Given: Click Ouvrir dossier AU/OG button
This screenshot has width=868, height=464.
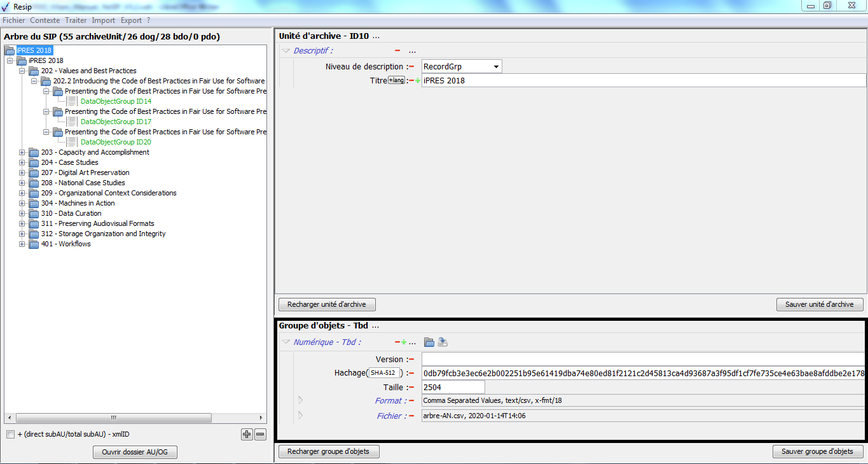Looking at the screenshot, I should [135, 453].
